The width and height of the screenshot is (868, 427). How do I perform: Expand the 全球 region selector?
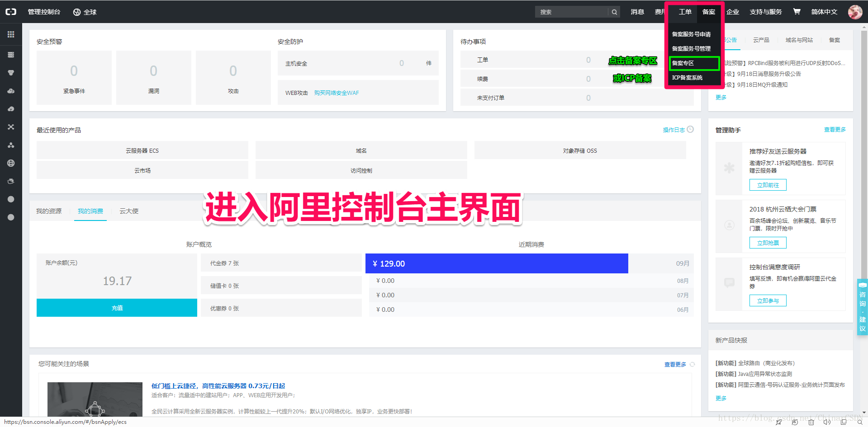[x=85, y=12]
